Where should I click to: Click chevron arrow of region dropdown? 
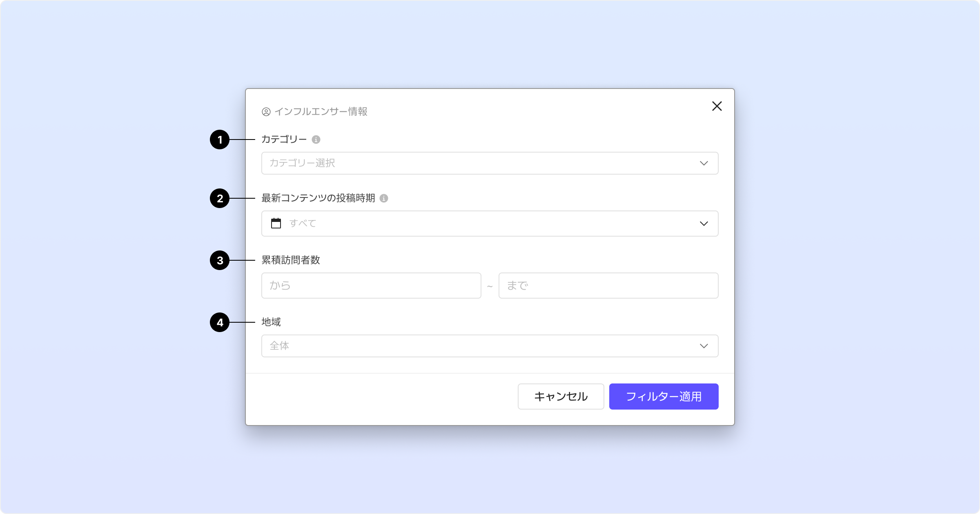[704, 346]
